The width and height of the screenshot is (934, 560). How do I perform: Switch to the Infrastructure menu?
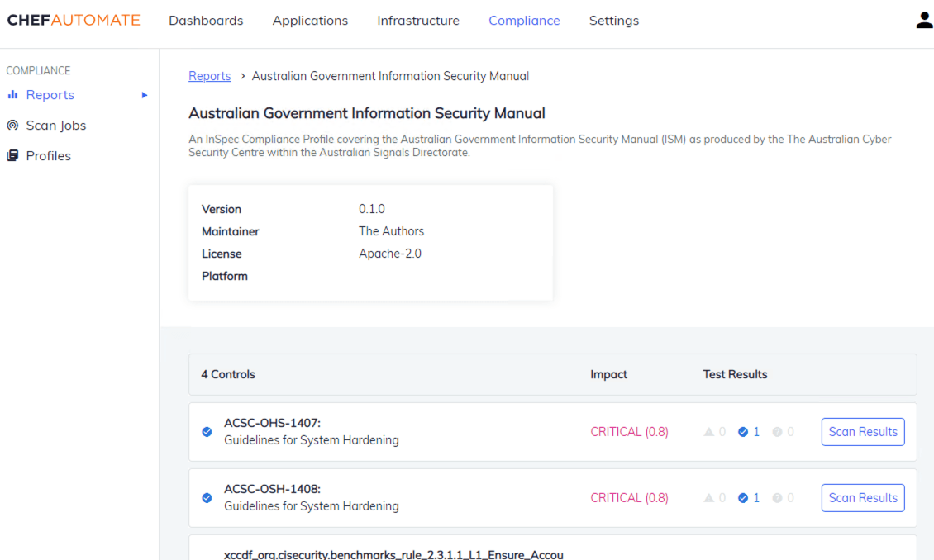pos(418,20)
